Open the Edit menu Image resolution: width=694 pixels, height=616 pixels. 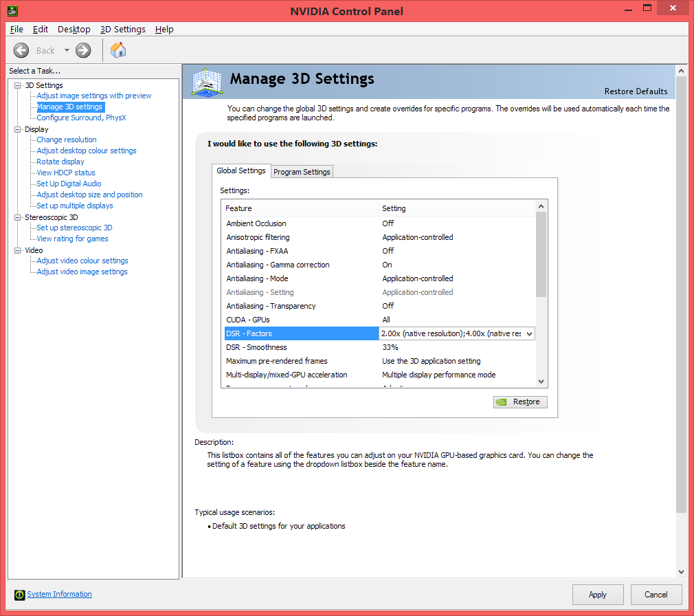[41, 30]
